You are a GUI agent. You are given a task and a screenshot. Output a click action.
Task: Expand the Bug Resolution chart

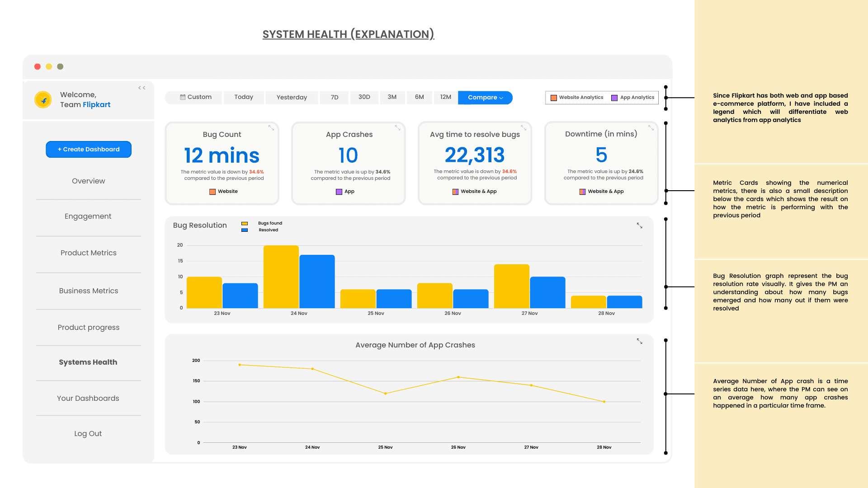pos(640,225)
